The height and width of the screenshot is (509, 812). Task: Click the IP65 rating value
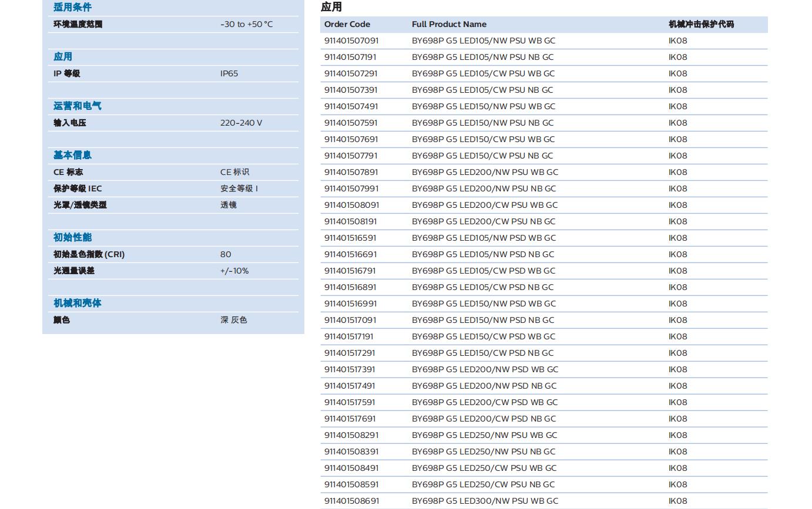pyautogui.click(x=229, y=73)
